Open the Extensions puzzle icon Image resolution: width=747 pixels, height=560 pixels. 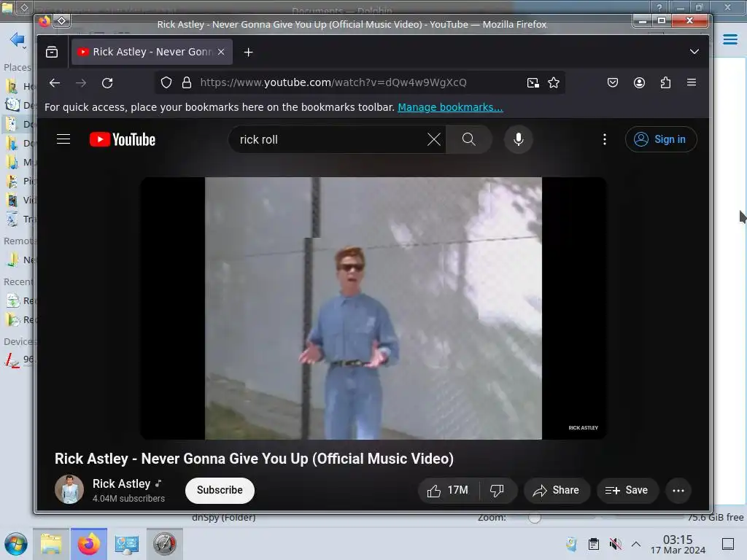pos(665,83)
